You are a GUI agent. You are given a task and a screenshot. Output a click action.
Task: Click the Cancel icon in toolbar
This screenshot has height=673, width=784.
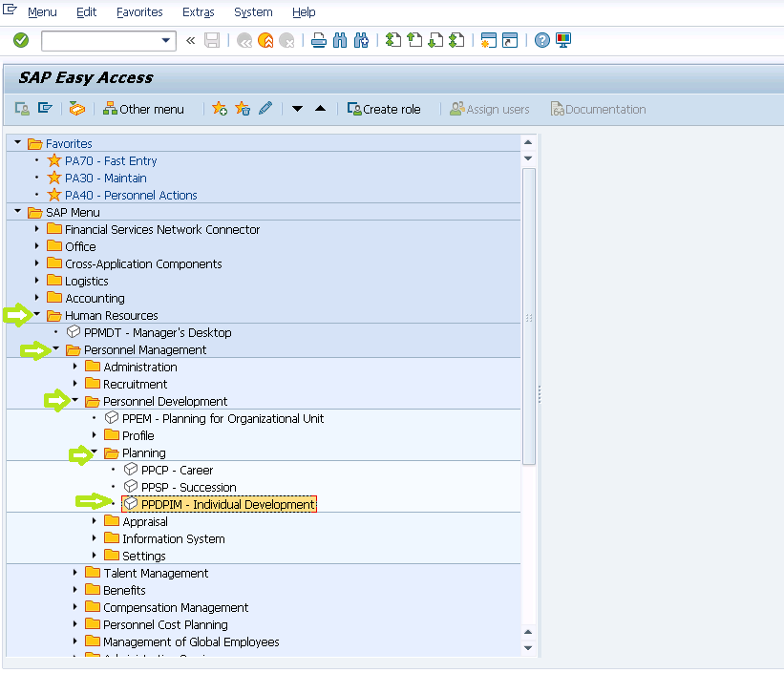(x=286, y=40)
